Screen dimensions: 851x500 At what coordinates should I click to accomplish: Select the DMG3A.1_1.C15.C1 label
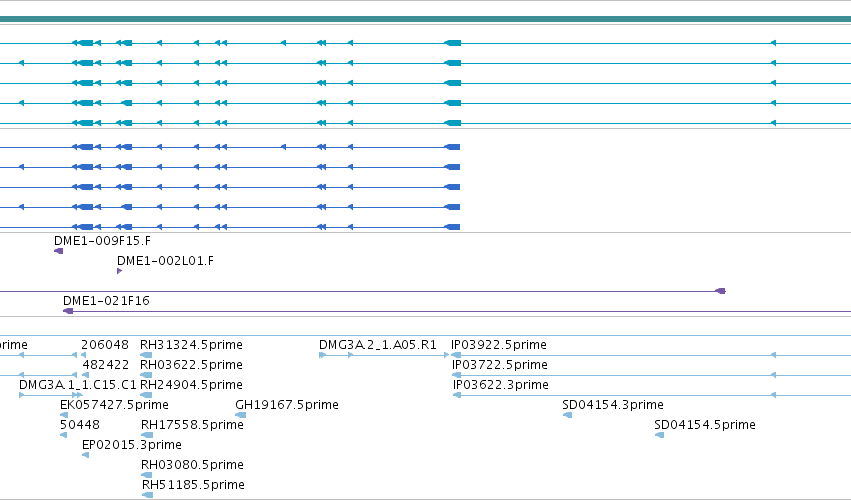pos(78,385)
